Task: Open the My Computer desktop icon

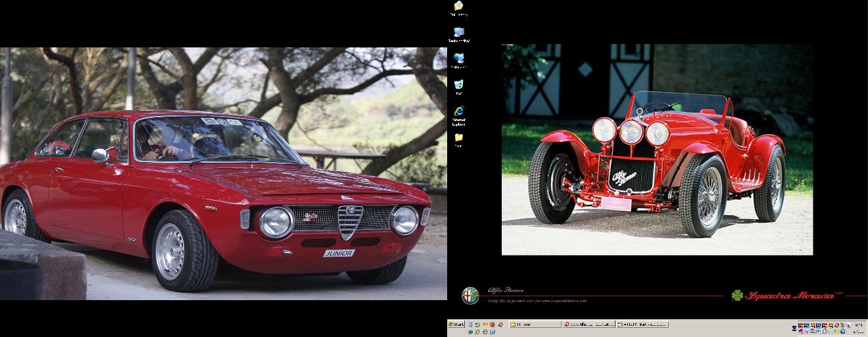Action: pyautogui.click(x=458, y=34)
